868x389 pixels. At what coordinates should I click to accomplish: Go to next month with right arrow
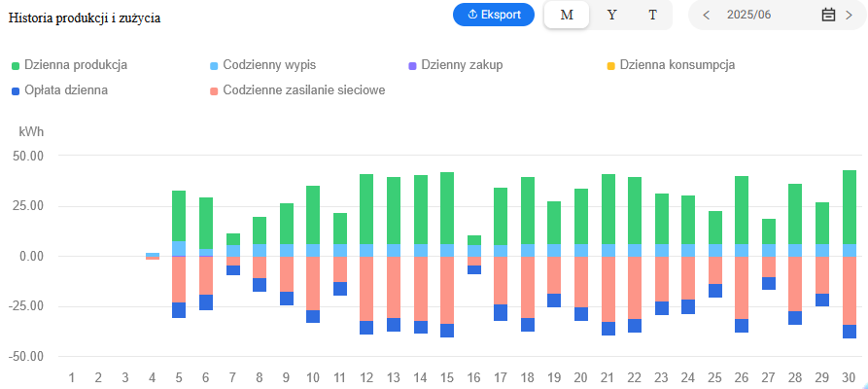849,15
